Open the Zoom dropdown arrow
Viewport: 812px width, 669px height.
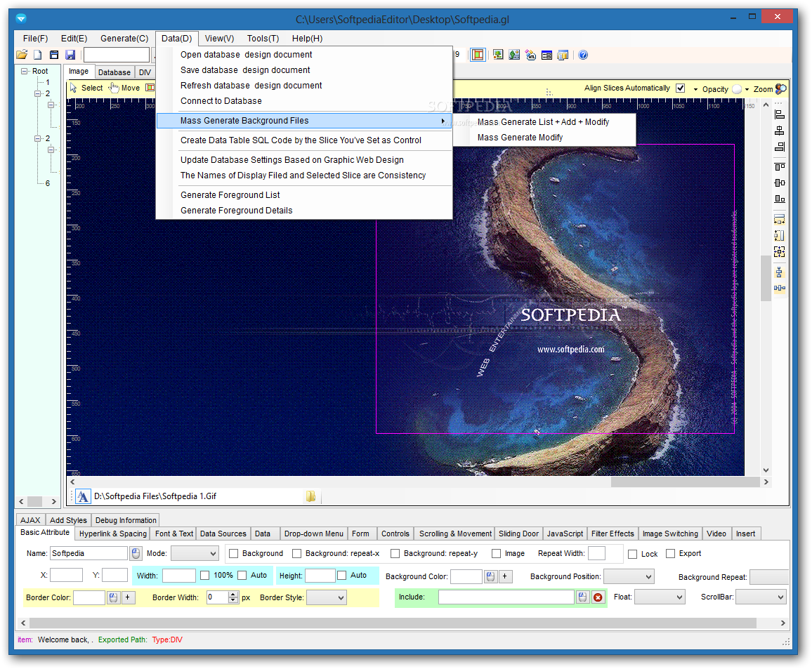click(x=747, y=90)
